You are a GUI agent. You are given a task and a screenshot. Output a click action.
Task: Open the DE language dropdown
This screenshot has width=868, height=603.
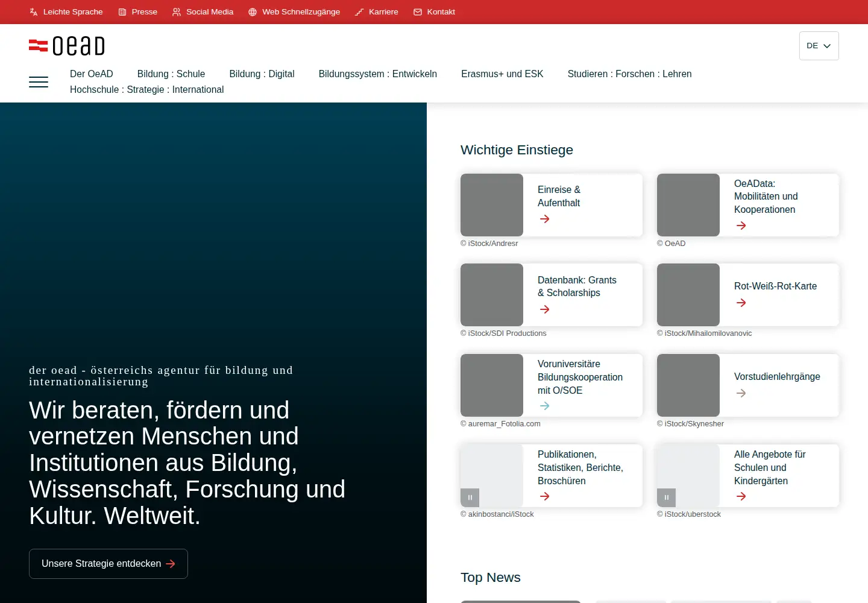pos(819,46)
